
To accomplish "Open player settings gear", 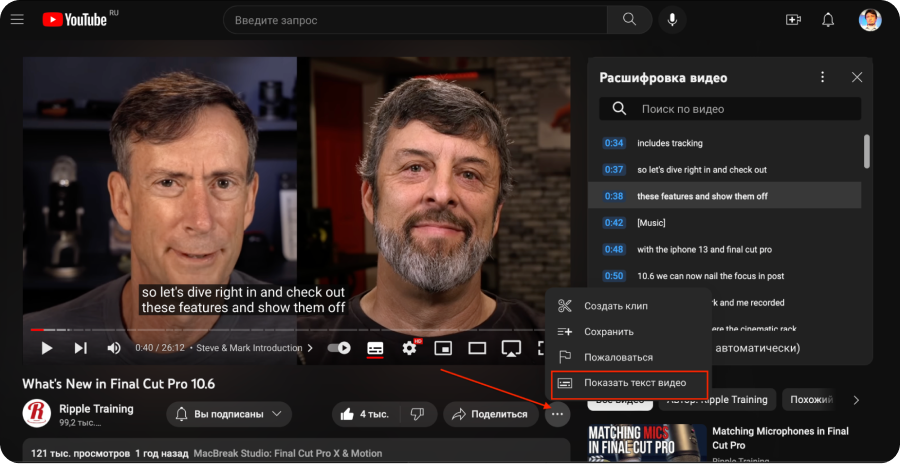I will coord(410,348).
